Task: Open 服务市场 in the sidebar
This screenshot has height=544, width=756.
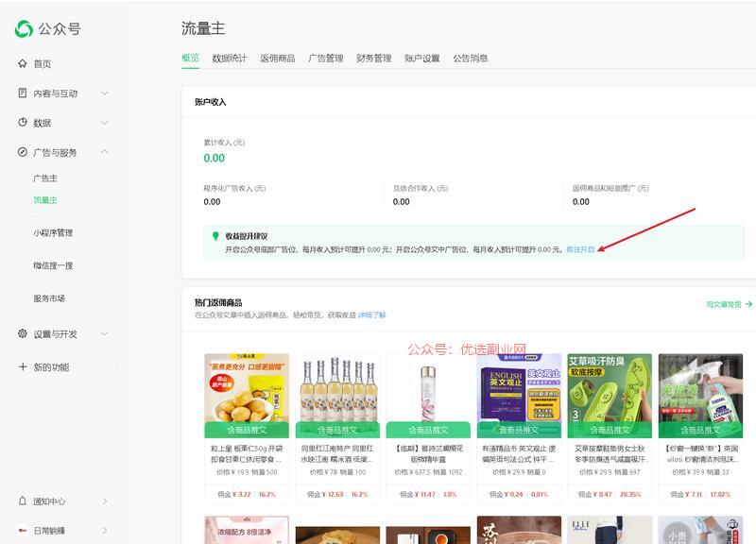Action: [x=49, y=298]
